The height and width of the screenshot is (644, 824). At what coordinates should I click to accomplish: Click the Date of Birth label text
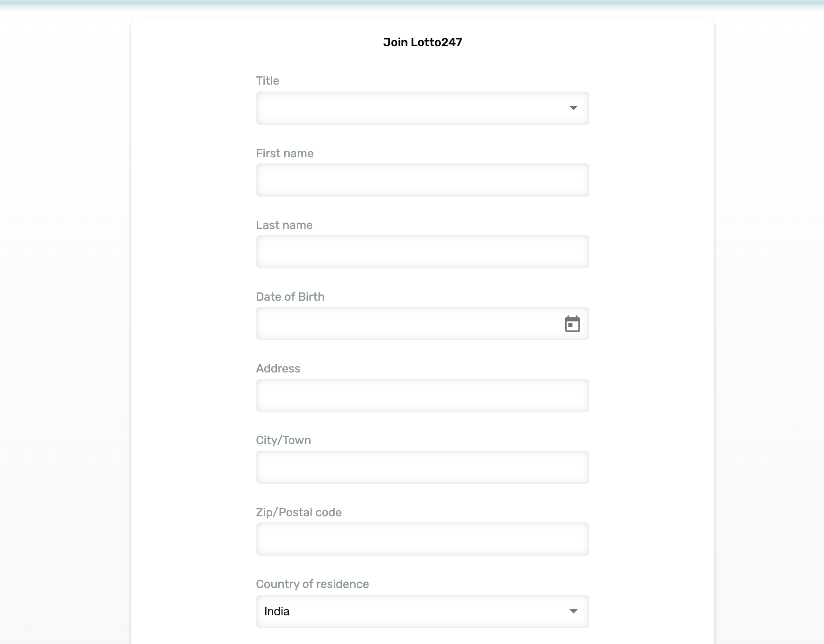[290, 297]
